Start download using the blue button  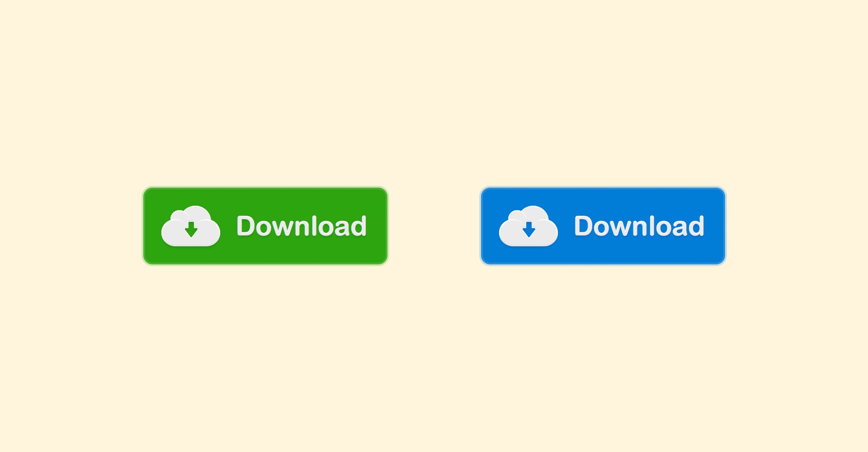tap(603, 226)
